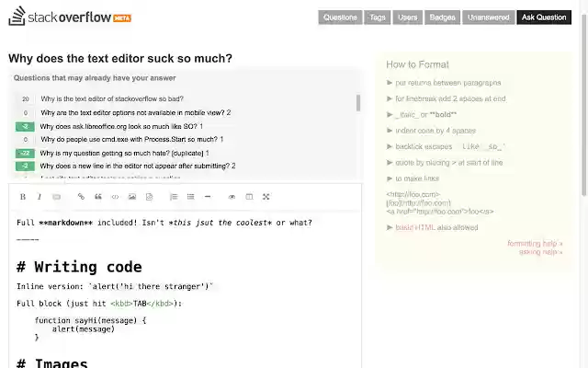Open the cmd.exe with Process.Start question
Image resolution: width=588 pixels, height=368 pixels.
pos(129,139)
